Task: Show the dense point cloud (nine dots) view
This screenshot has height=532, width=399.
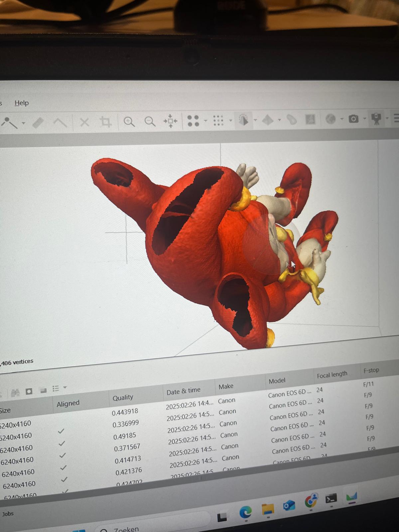Action: click(218, 120)
